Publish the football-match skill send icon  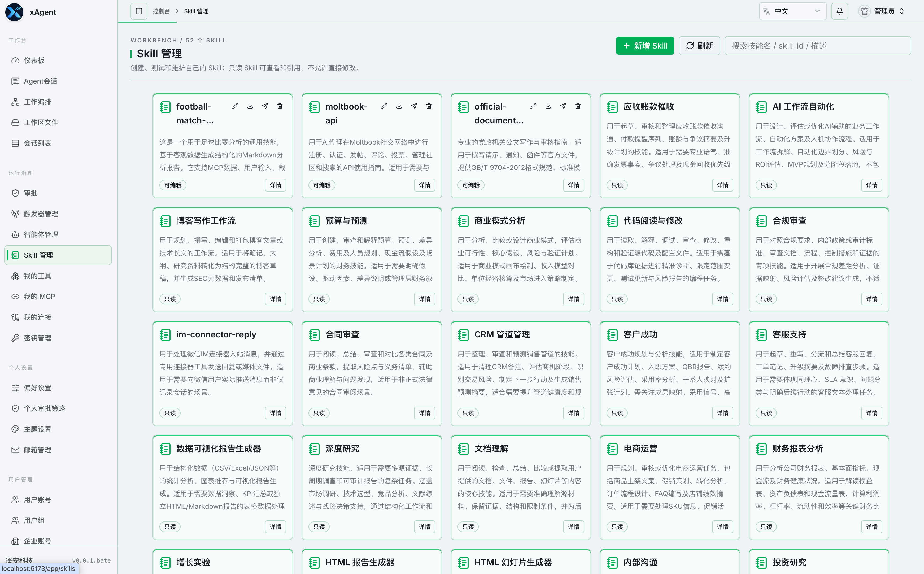(x=265, y=106)
